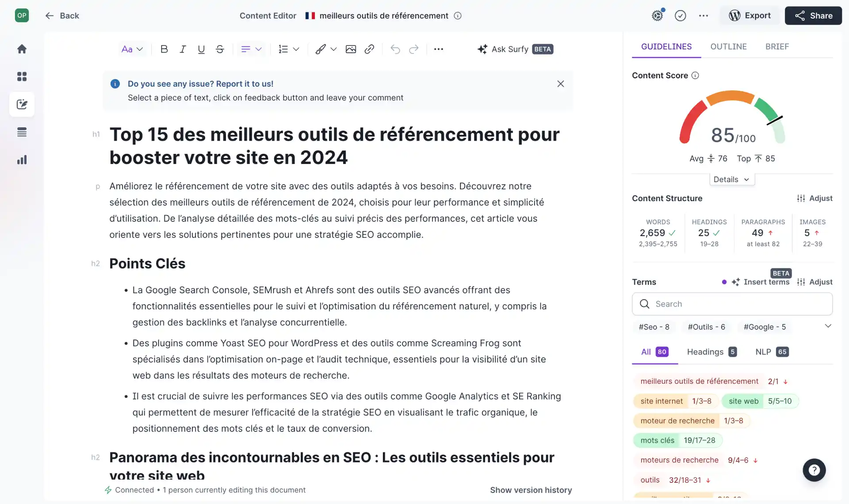This screenshot has height=504, width=849.
Task: Insert terms with AI
Action: coord(761,282)
